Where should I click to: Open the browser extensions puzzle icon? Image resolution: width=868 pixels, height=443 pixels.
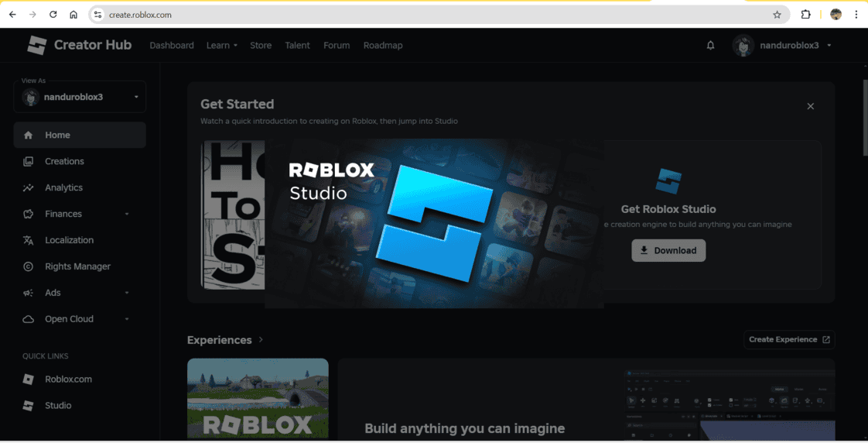click(805, 15)
